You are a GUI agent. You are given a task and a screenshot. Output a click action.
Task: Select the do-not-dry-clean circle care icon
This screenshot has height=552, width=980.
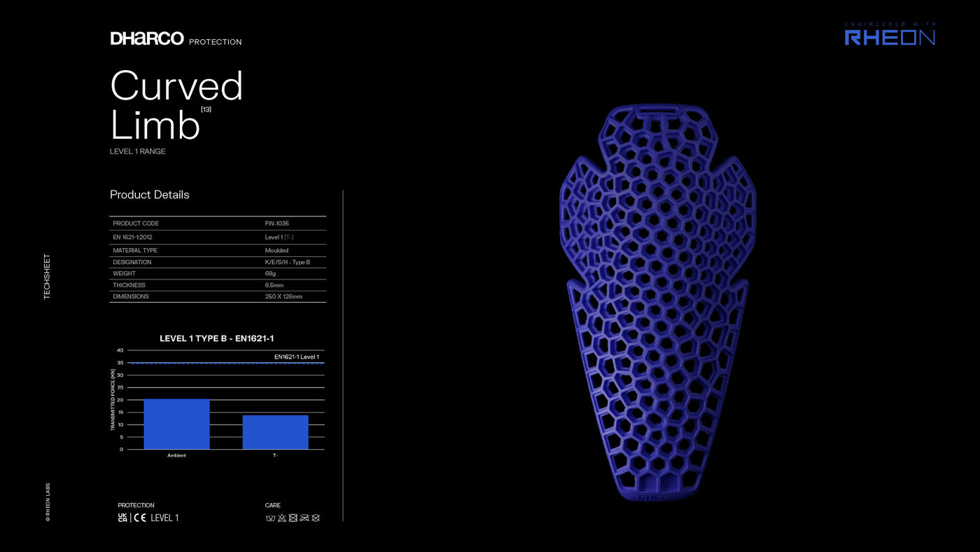pos(315,518)
